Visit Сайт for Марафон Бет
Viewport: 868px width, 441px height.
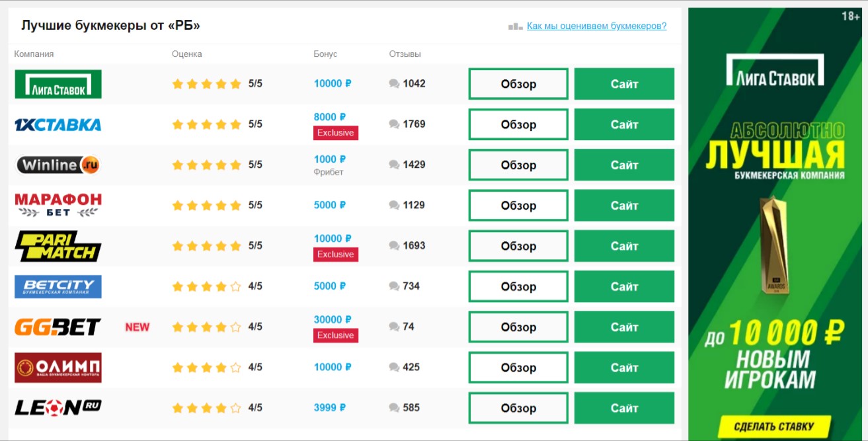click(x=624, y=206)
